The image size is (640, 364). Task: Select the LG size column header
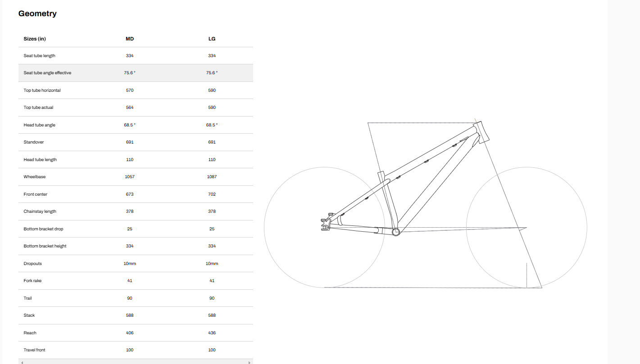click(x=212, y=39)
